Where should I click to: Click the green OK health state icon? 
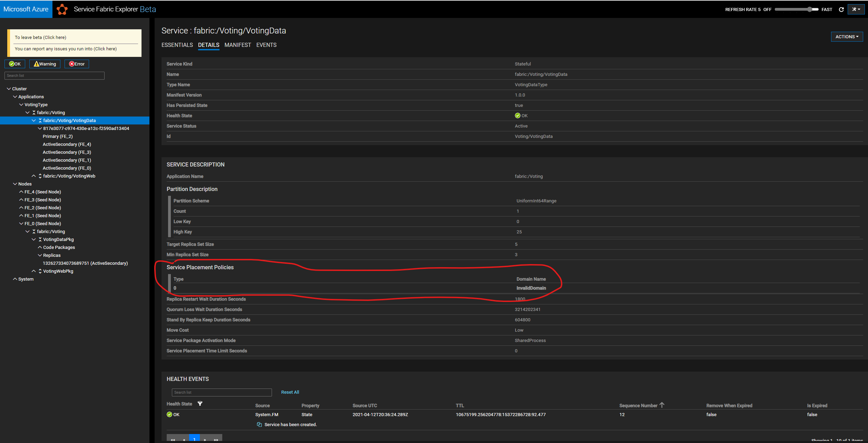(169, 414)
